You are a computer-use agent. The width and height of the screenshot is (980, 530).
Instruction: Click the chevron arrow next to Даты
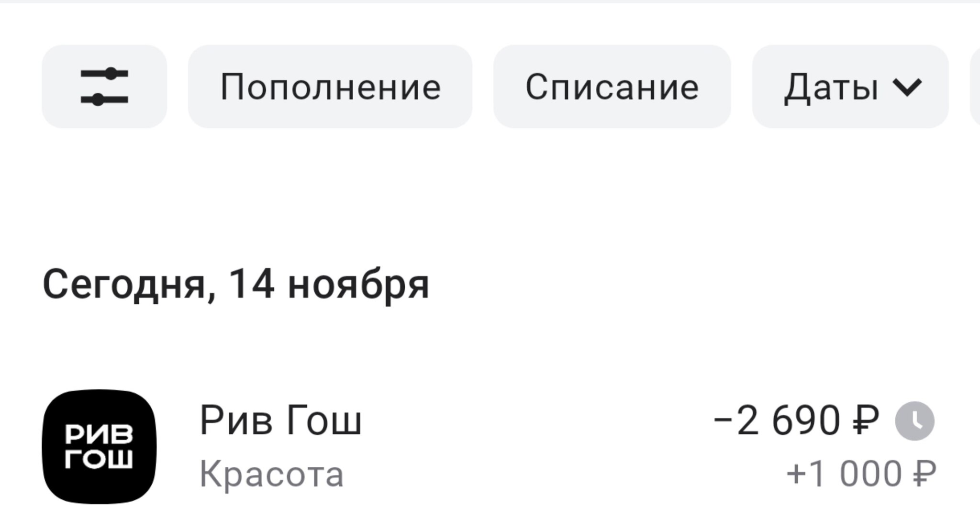point(907,87)
